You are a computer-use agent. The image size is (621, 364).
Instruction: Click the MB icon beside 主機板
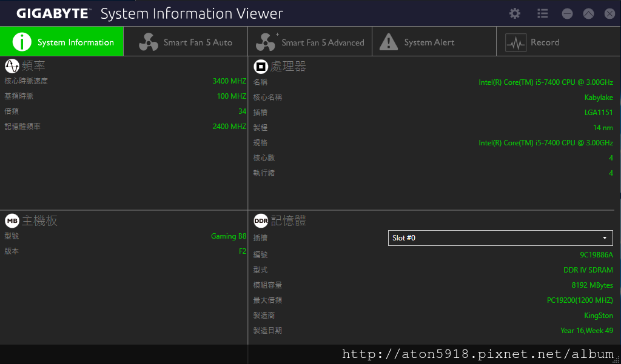[x=12, y=220]
